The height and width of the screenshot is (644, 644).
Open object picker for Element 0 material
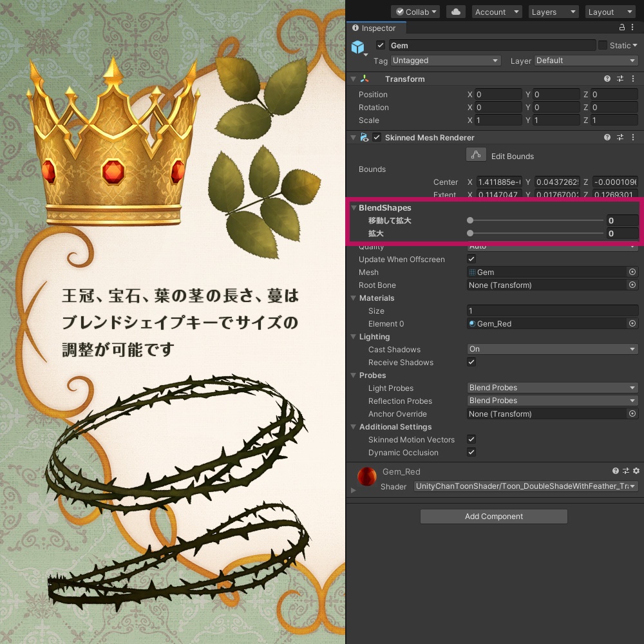pos(632,323)
